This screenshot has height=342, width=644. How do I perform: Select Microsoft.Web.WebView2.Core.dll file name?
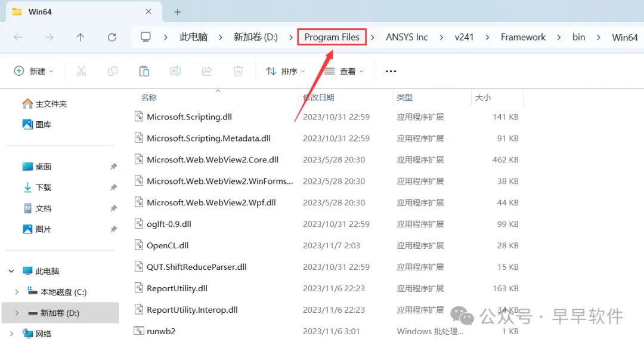[x=213, y=159]
